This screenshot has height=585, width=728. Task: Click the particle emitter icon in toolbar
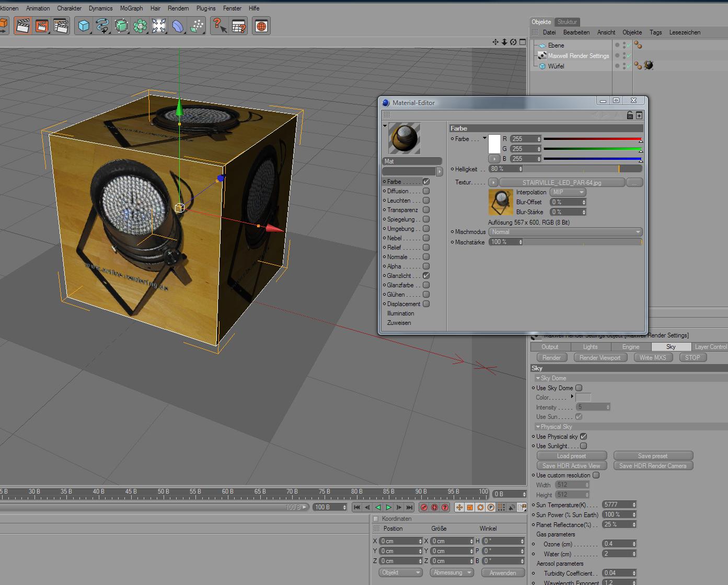[x=197, y=26]
